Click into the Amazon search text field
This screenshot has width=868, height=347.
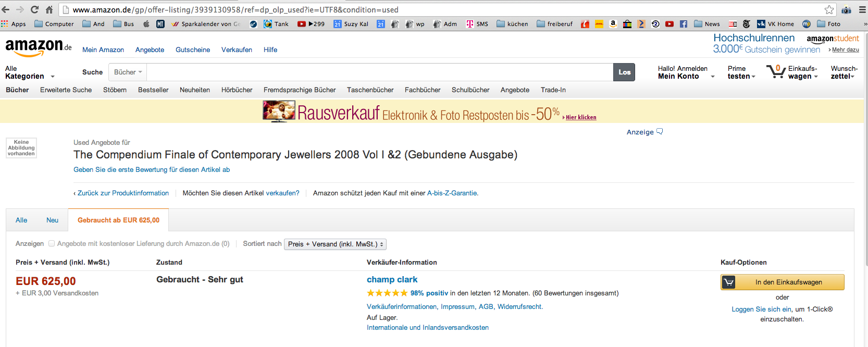coord(379,72)
